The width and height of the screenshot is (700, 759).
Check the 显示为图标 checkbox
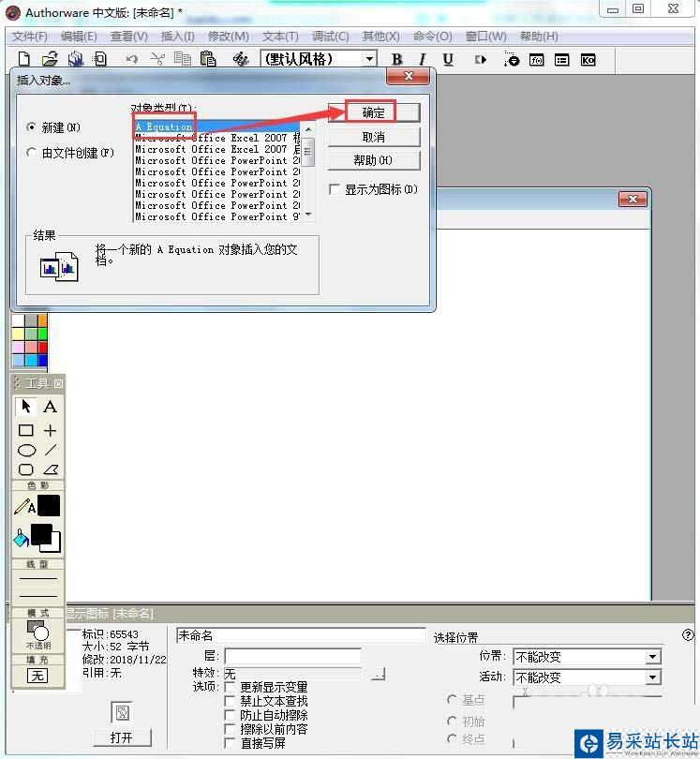(334, 189)
